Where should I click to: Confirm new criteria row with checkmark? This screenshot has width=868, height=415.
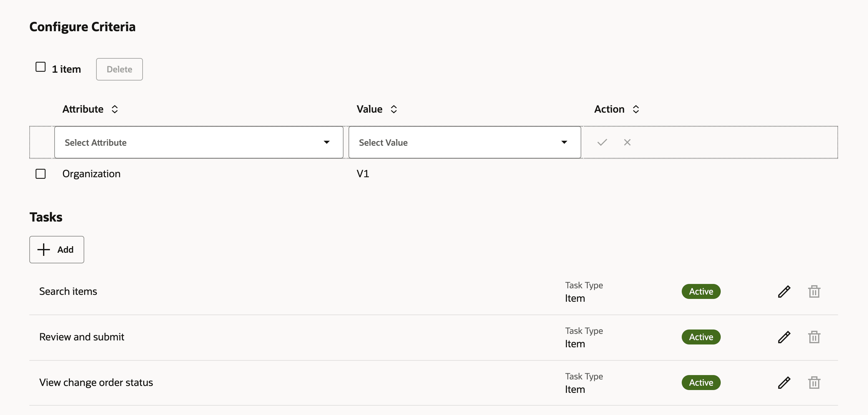pyautogui.click(x=602, y=142)
